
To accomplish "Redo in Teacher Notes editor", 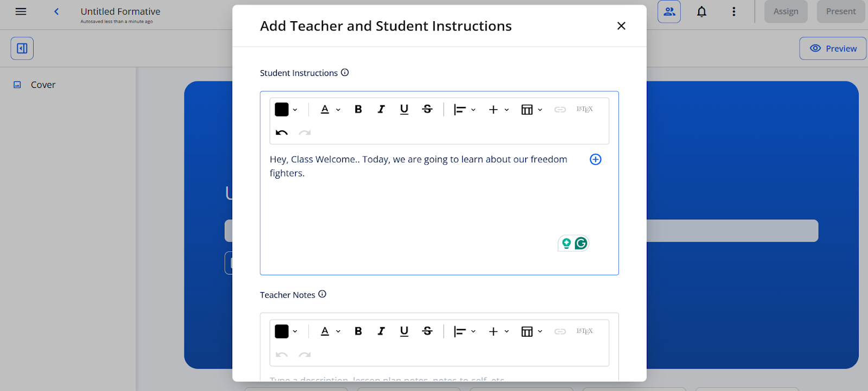I will pyautogui.click(x=305, y=355).
